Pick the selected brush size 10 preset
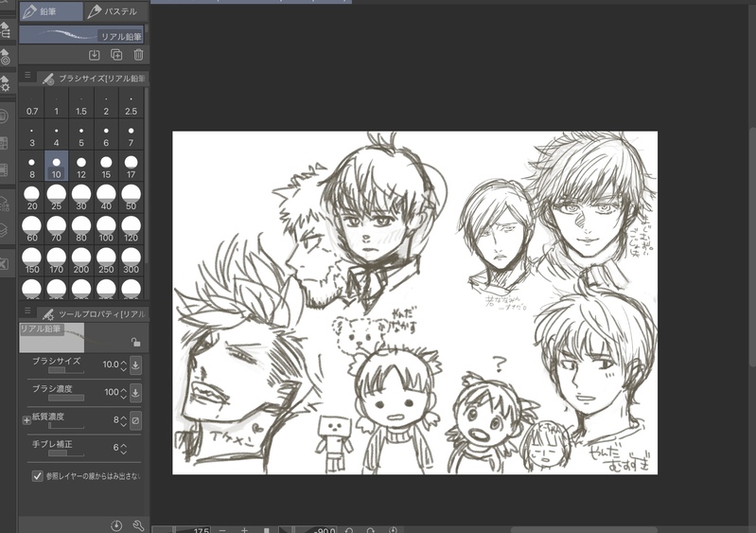756x533 pixels. pyautogui.click(x=57, y=166)
